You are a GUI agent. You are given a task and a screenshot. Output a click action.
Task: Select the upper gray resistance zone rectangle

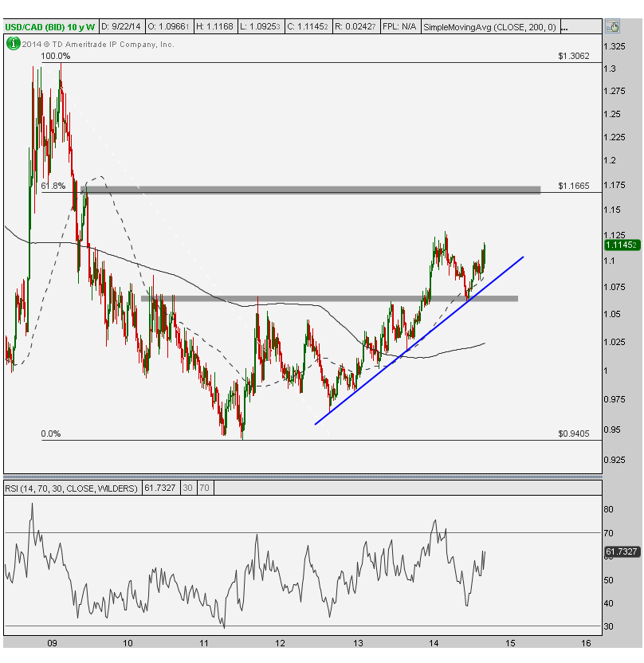tap(311, 190)
